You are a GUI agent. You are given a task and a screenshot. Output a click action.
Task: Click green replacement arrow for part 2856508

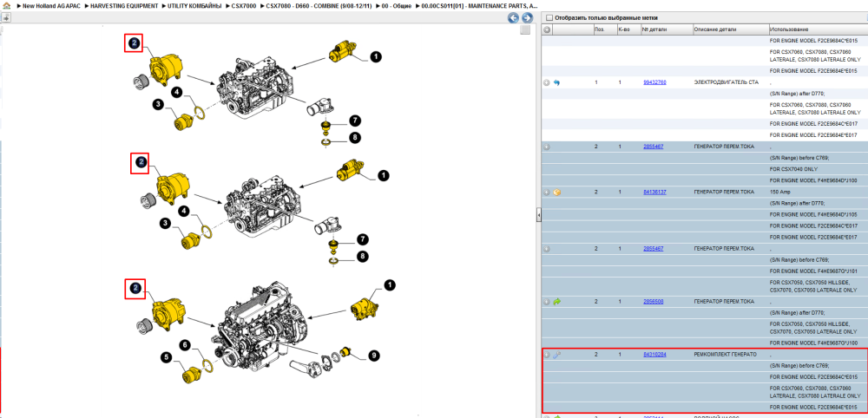tap(557, 302)
